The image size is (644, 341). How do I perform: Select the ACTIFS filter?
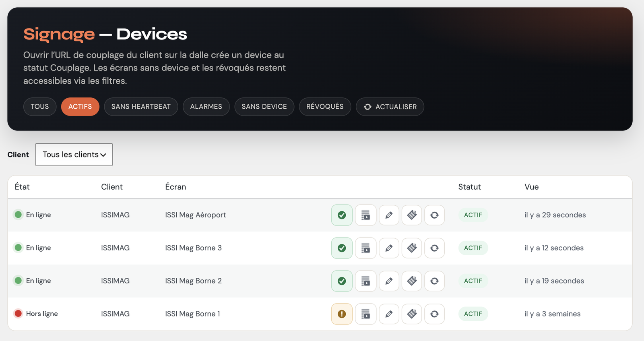click(x=80, y=107)
